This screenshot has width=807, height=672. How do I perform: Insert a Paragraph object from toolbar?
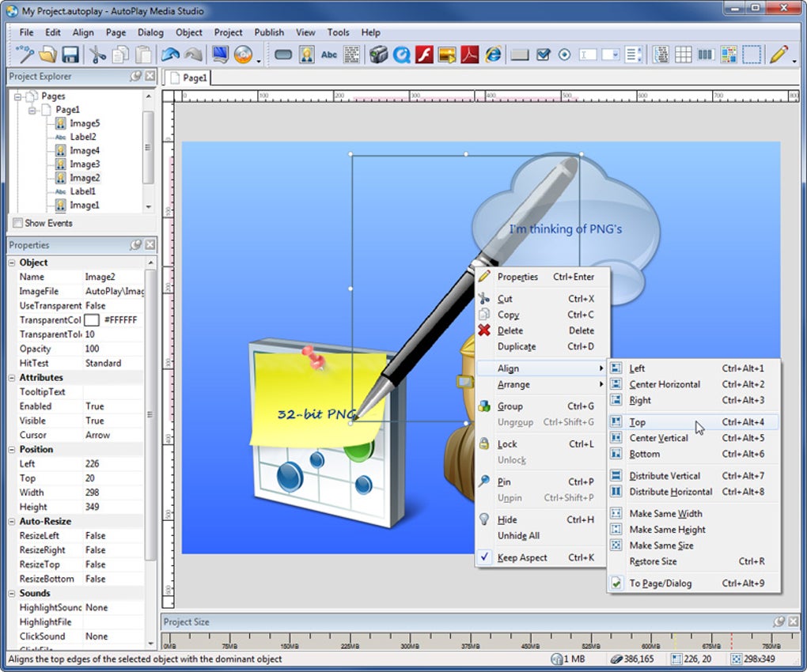351,55
